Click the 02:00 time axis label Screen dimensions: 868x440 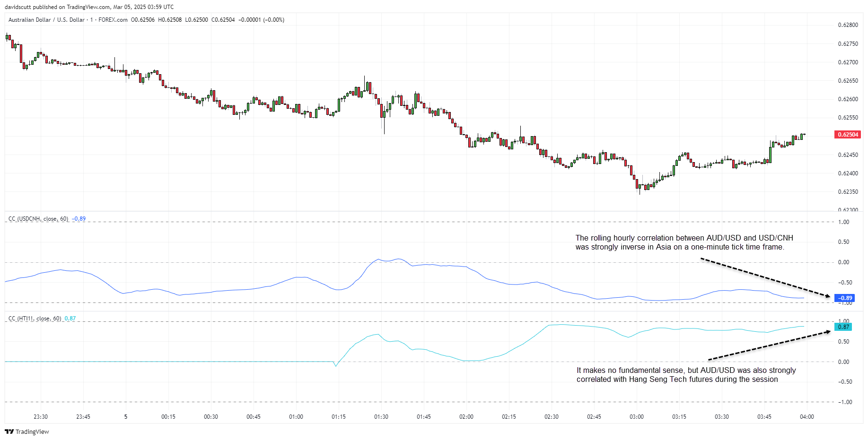466,417
